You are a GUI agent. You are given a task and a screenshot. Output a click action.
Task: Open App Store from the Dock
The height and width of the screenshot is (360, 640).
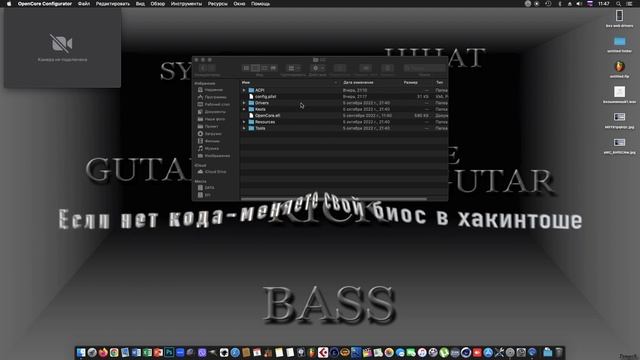point(488,353)
